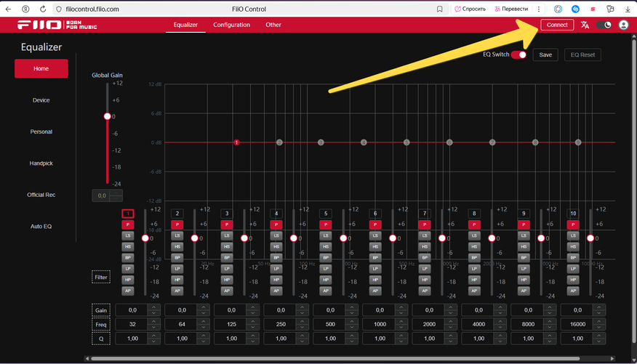Image resolution: width=637 pixels, height=364 pixels.
Task: Open the language translation icon in header
Action: 585,25
